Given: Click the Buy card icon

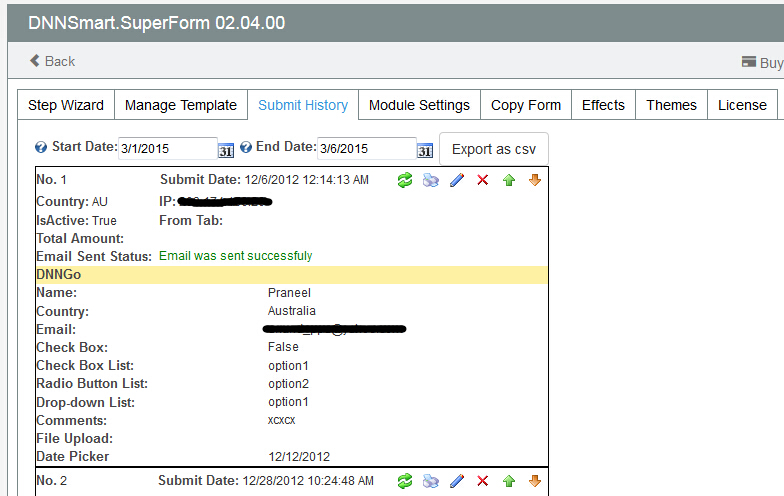Looking at the screenshot, I should tap(748, 62).
